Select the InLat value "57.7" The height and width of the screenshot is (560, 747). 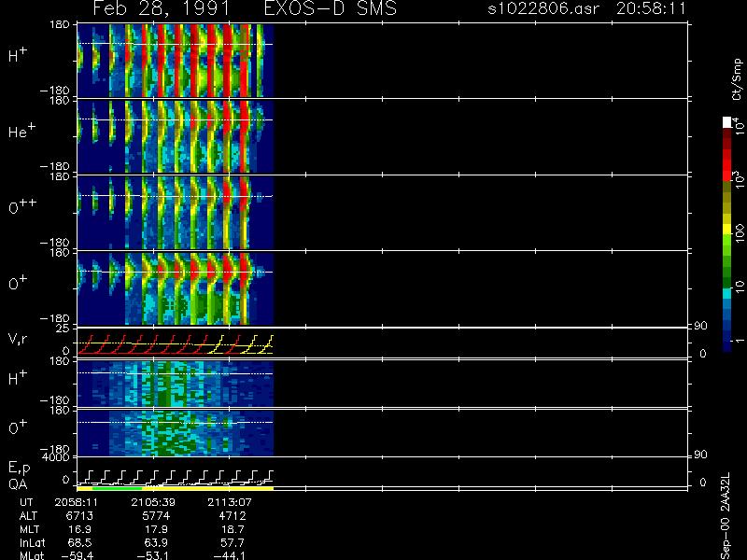coord(233,542)
